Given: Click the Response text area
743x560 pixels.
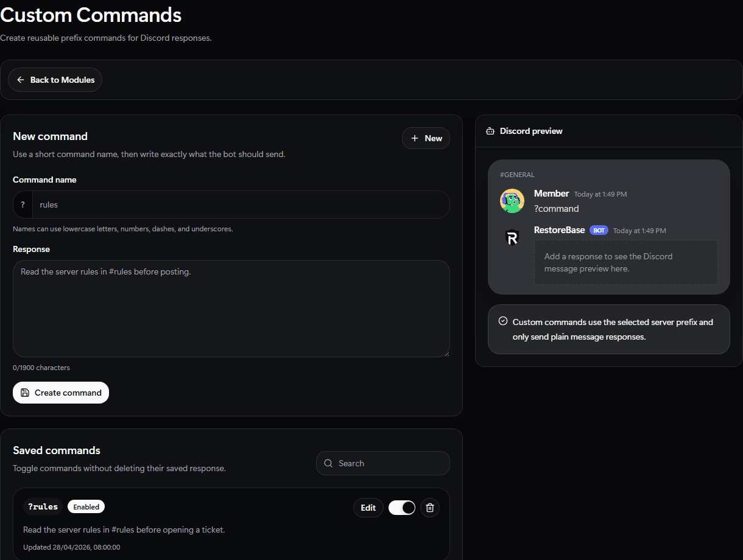Looking at the screenshot, I should [231, 309].
